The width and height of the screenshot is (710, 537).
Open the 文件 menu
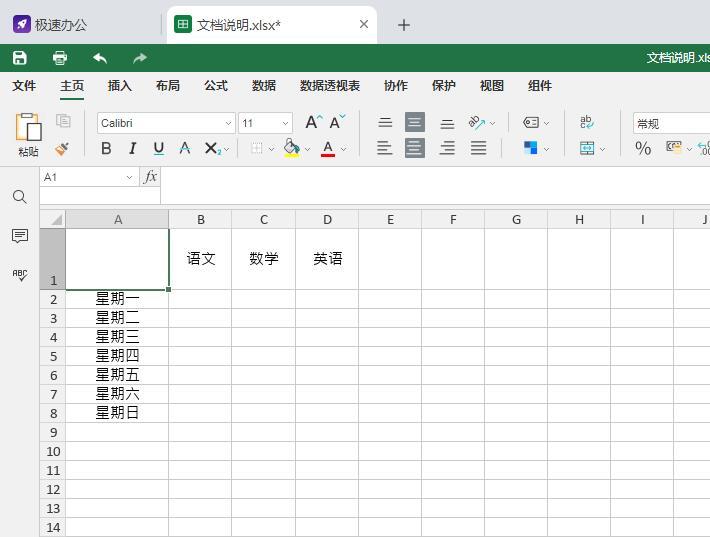pyautogui.click(x=24, y=86)
